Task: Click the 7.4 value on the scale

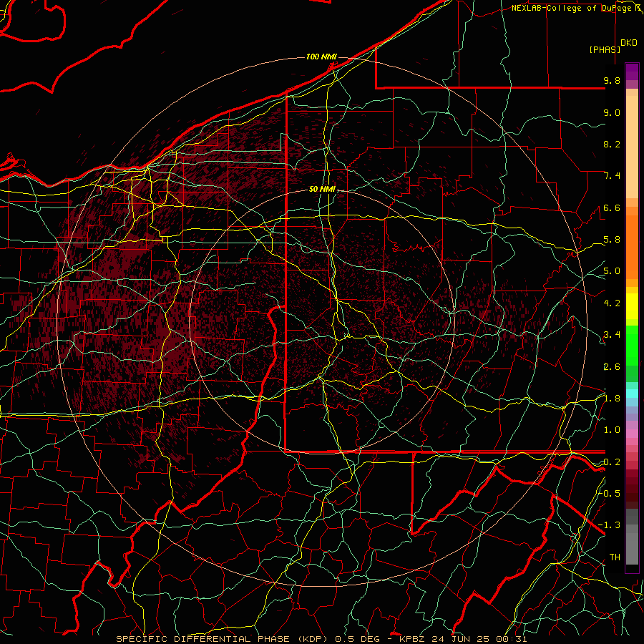Action: [612, 176]
